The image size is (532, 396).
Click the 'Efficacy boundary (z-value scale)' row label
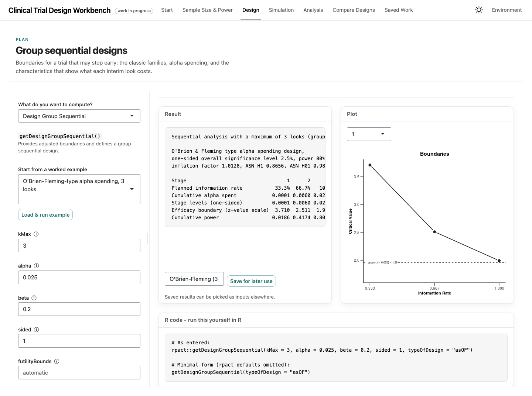point(220,210)
